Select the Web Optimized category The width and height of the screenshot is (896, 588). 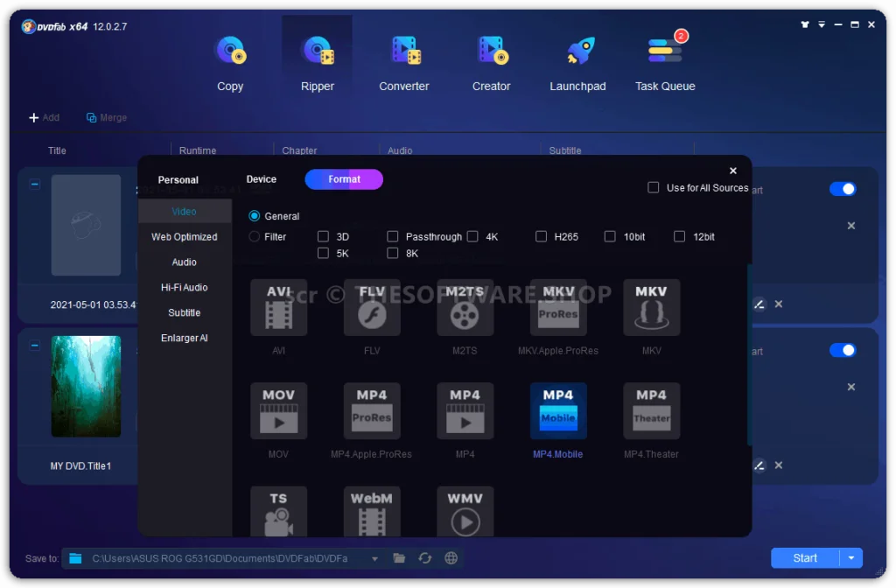click(x=185, y=236)
